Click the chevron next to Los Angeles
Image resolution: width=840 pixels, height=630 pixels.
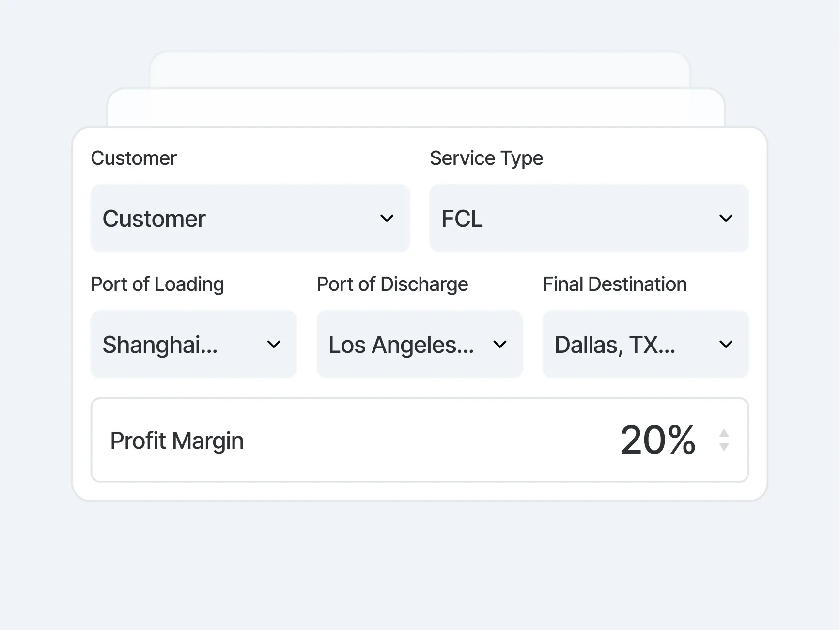(x=499, y=345)
